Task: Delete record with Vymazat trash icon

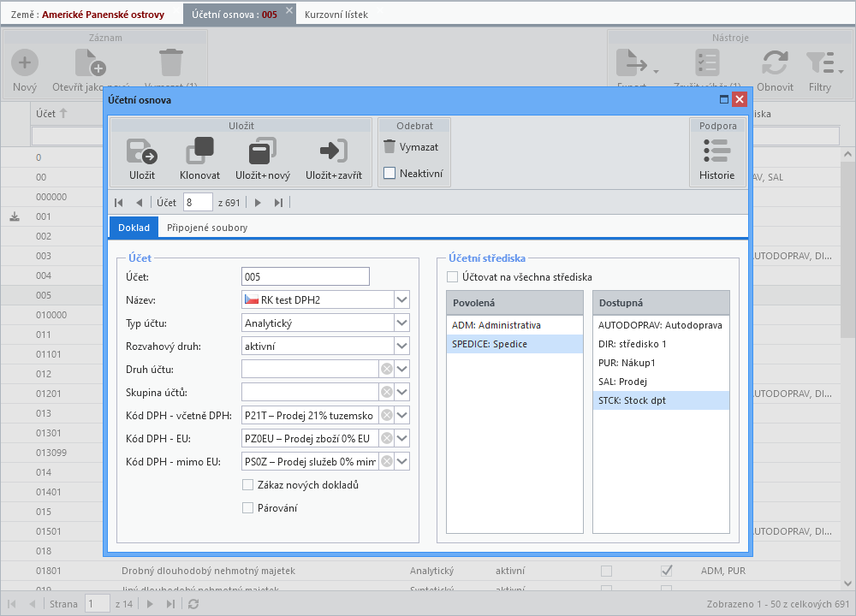Action: [x=389, y=146]
